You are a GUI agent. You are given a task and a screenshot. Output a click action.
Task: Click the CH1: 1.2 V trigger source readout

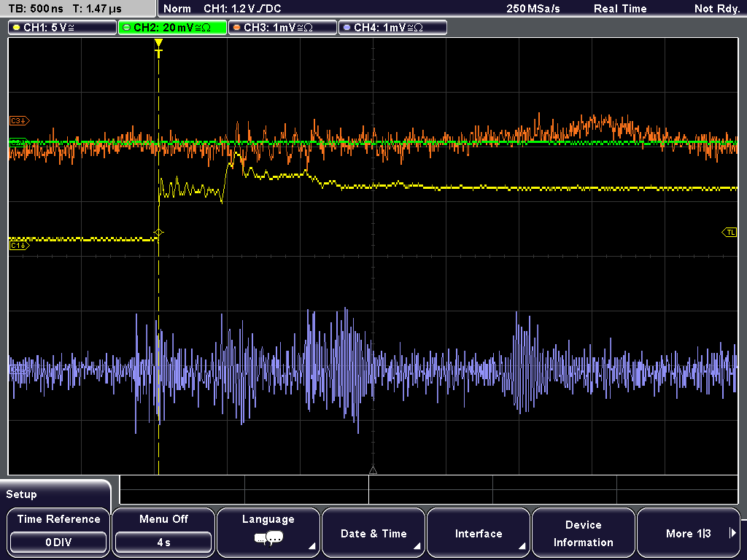pyautogui.click(x=242, y=9)
